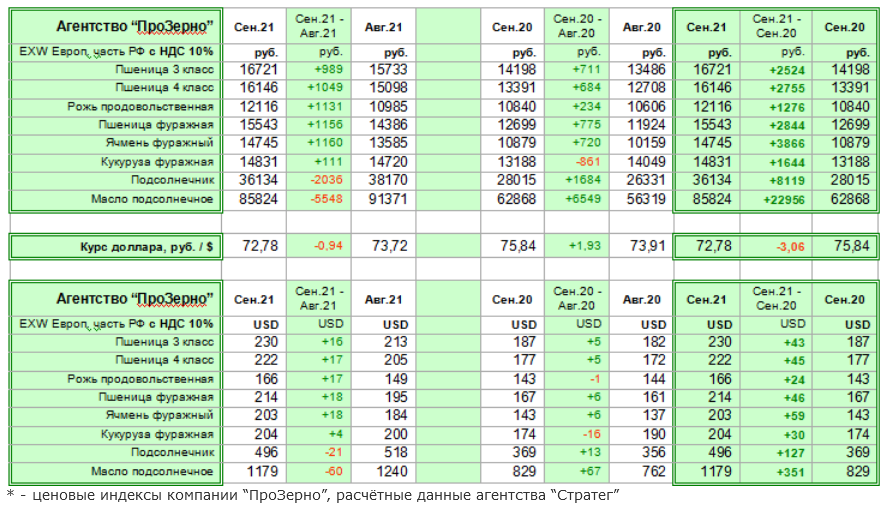Image resolution: width=885 pixels, height=505 pixels.
Task: Select the USD value 518
Action: coord(396,453)
